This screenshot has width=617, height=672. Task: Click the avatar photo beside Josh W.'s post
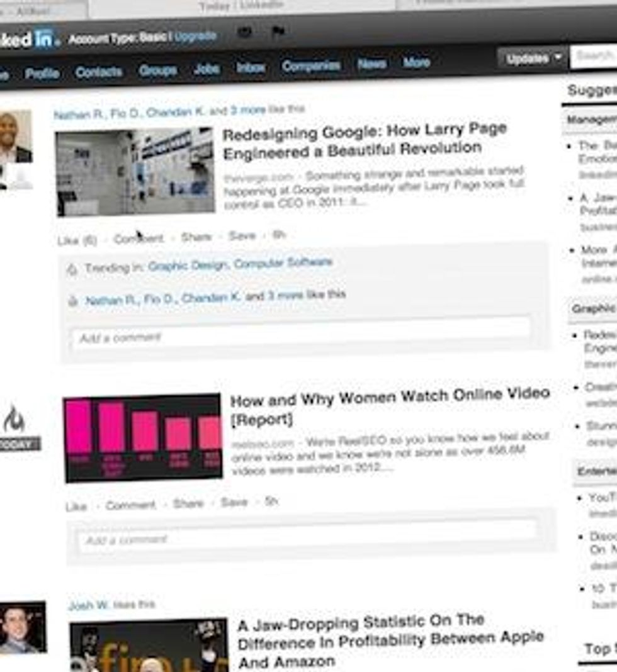coord(22,627)
